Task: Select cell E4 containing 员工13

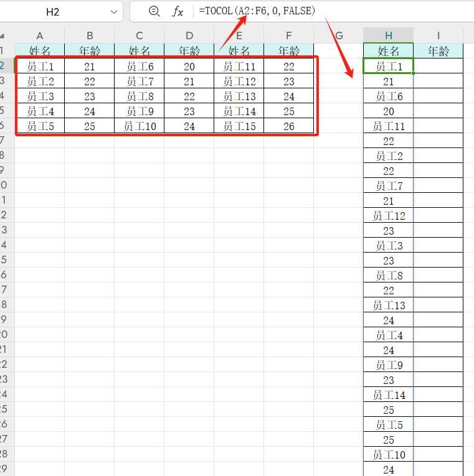Action: pyautogui.click(x=239, y=96)
